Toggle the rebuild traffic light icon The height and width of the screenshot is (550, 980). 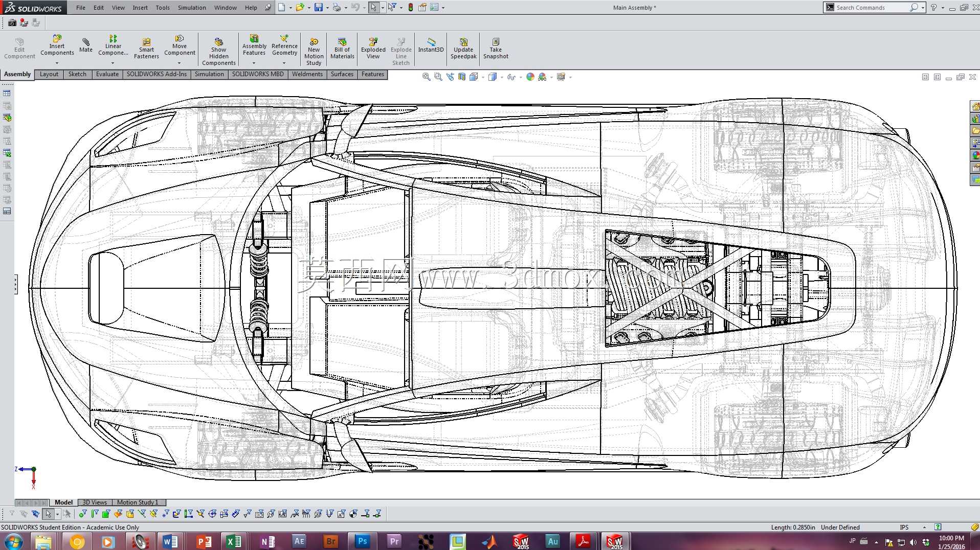pos(410,8)
